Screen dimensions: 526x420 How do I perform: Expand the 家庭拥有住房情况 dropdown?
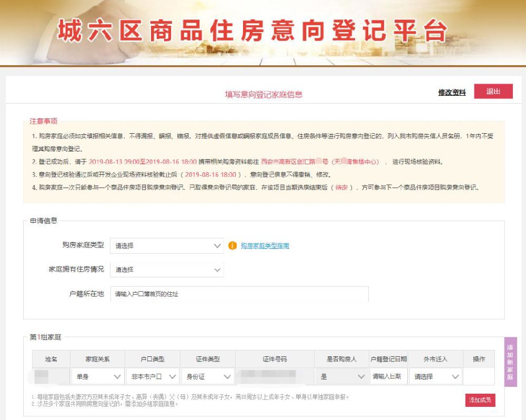167,269
